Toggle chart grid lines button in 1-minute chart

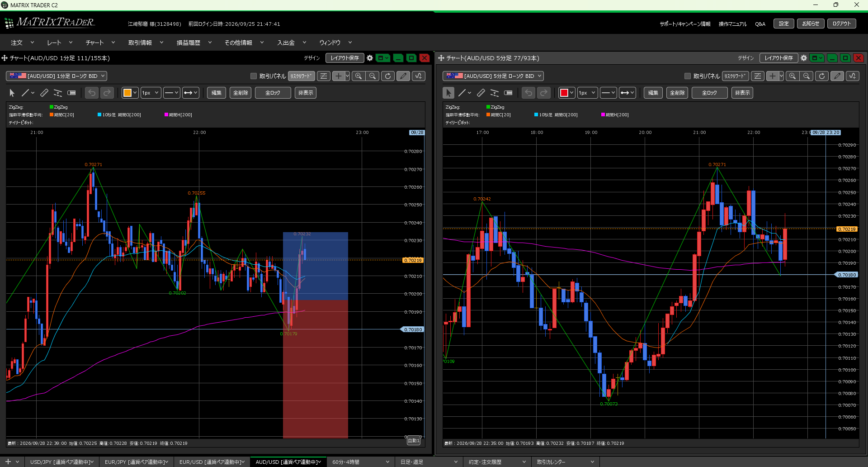(324, 76)
